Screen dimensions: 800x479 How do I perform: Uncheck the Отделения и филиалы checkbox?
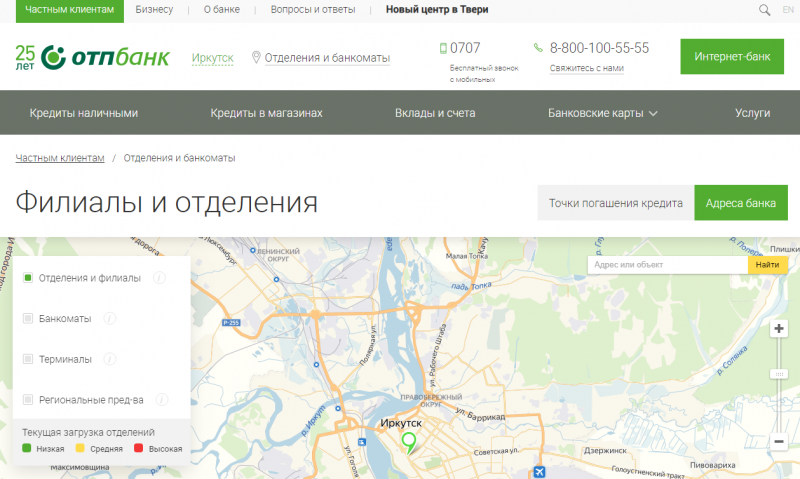[x=28, y=277]
